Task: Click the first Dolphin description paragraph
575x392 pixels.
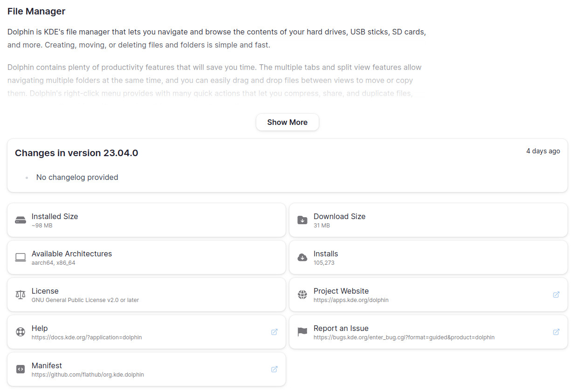Action: click(217, 39)
